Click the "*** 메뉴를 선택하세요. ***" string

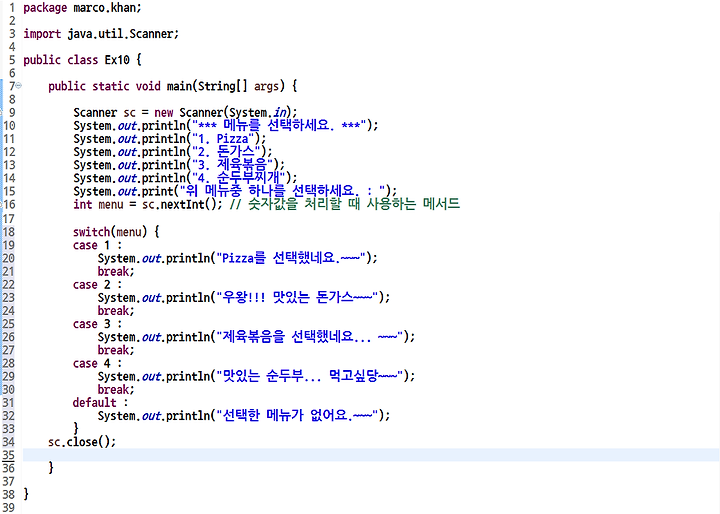coord(280,125)
